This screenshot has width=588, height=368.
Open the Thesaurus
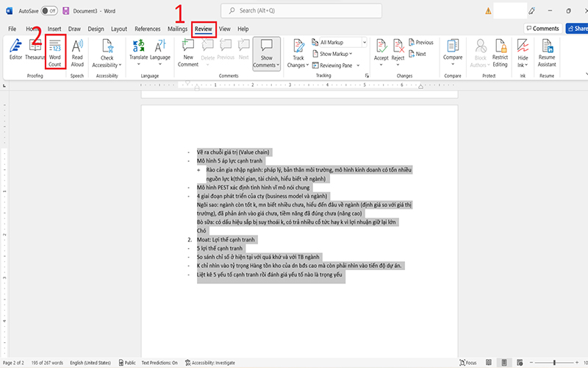pos(35,49)
